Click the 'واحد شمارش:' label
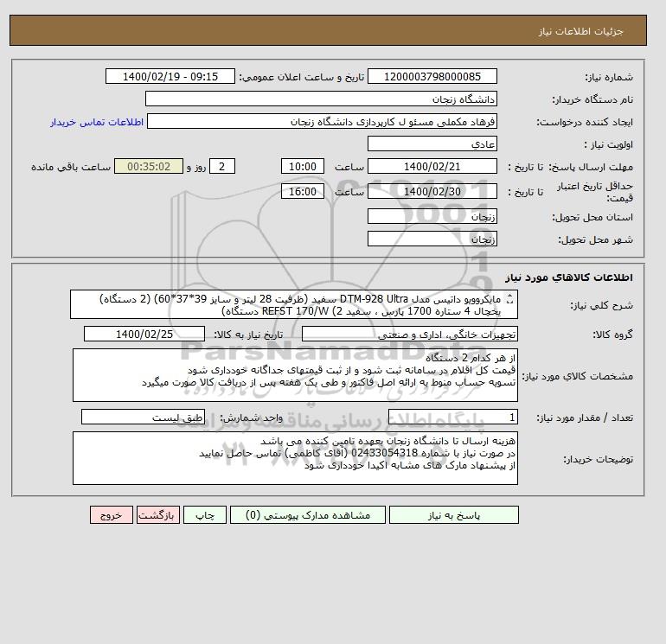This screenshot has height=644, width=666. point(251,418)
